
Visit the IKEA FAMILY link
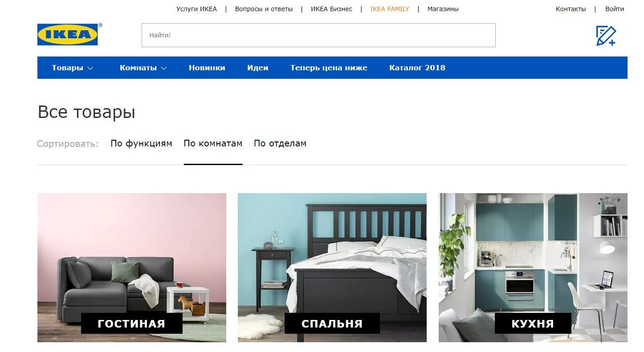[390, 9]
